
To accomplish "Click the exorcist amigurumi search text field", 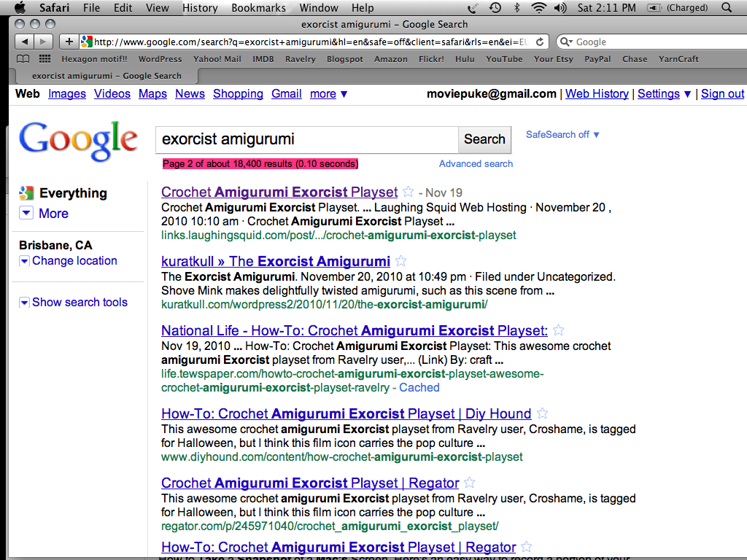I will (x=306, y=139).
